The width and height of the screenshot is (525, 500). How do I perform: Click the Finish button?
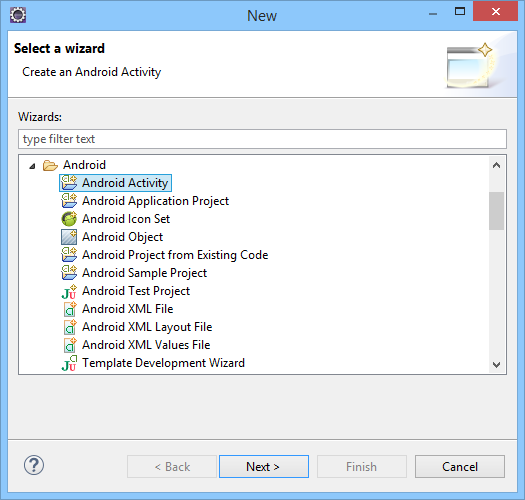362,467
